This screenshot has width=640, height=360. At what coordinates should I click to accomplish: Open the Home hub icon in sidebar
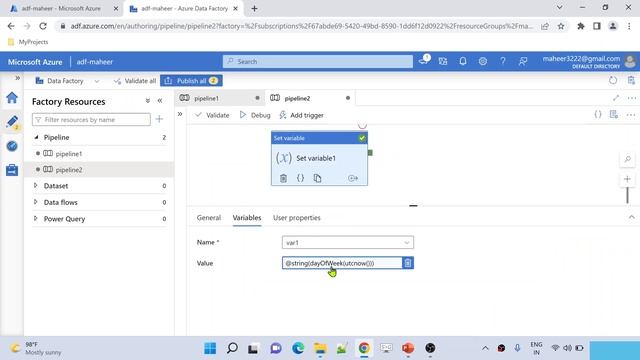coord(12,98)
